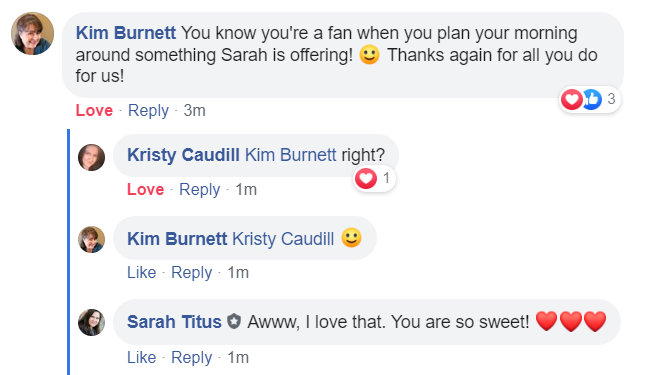Toggle Love on Kim Burnett's top comment

(94, 110)
